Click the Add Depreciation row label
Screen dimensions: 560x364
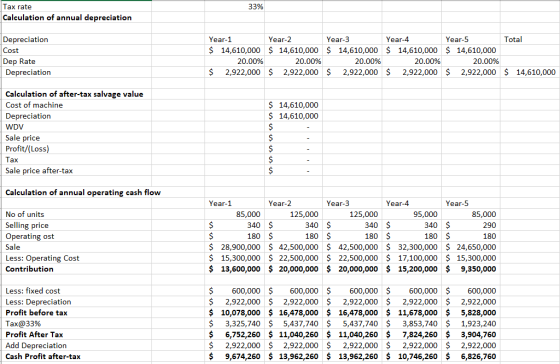(x=36, y=346)
